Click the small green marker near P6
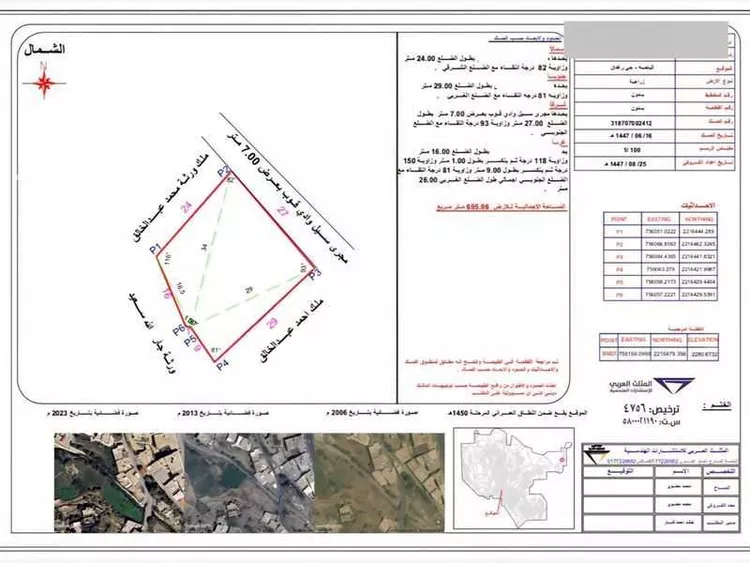This screenshot has height=563, width=750. [x=192, y=321]
